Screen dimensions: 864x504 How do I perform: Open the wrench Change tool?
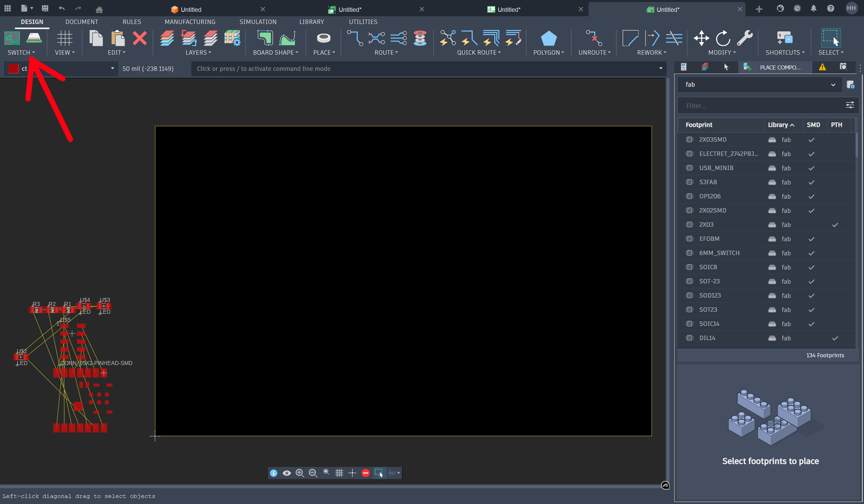tap(745, 38)
